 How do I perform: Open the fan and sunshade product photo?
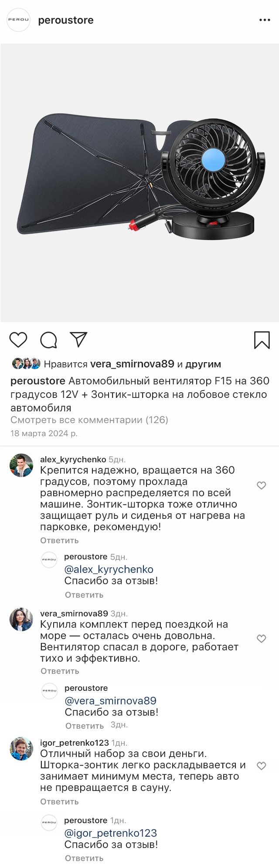[x=139, y=183]
